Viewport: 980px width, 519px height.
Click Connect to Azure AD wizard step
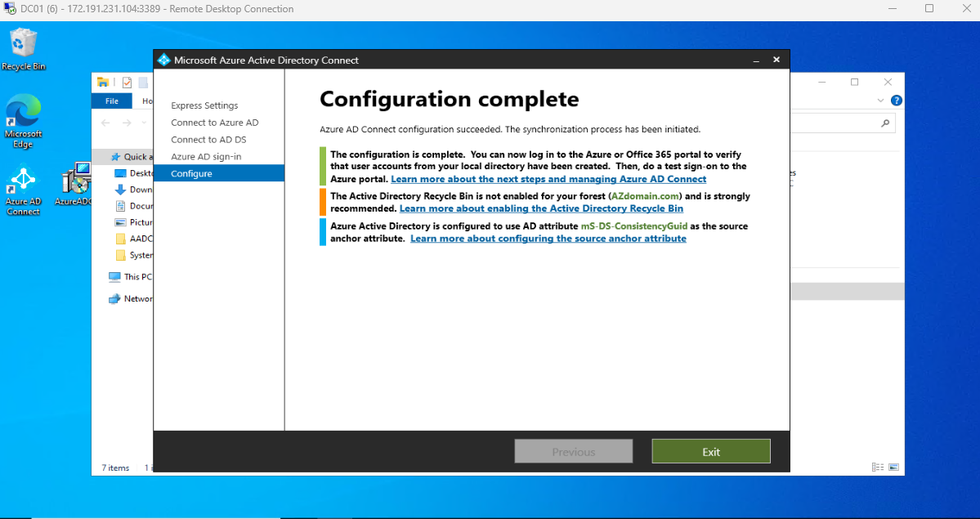pyautogui.click(x=214, y=123)
